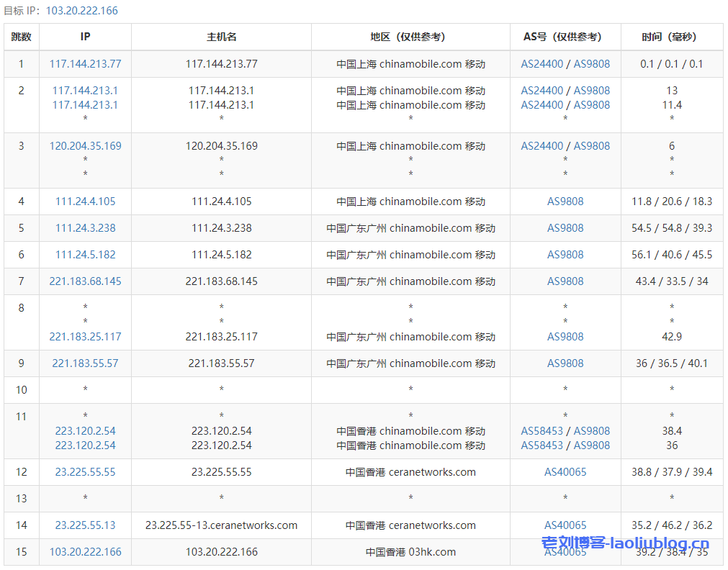The height and width of the screenshot is (570, 728).
Task: Click the target IP 103.20.222.166 at the top
Action: (81, 11)
